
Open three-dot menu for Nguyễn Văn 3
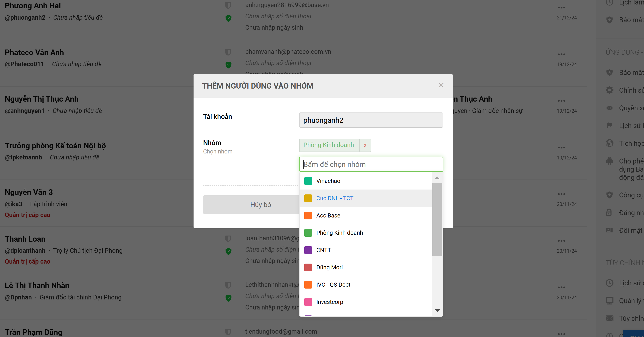pos(561,194)
